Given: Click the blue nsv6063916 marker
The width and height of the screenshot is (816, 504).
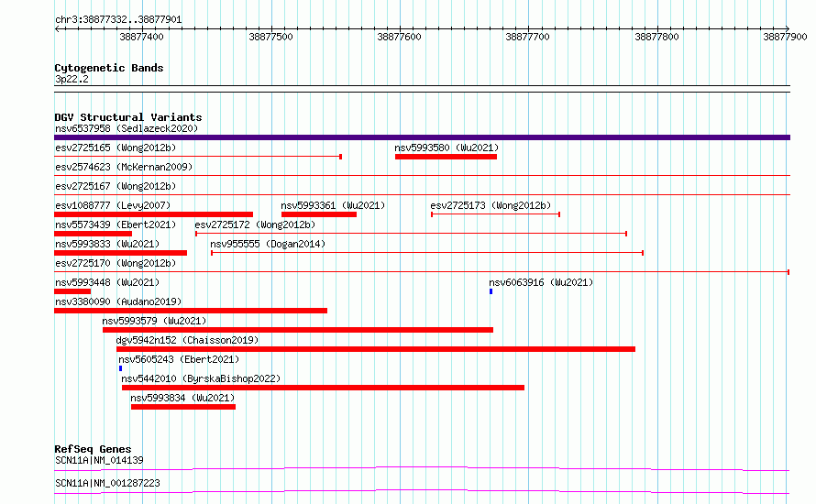Looking at the screenshot, I should tap(491, 291).
